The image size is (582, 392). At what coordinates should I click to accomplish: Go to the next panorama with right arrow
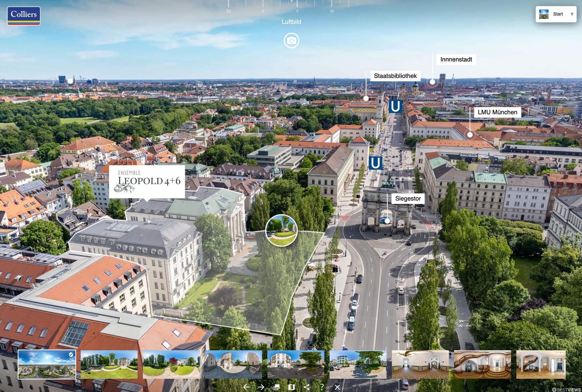261,387
